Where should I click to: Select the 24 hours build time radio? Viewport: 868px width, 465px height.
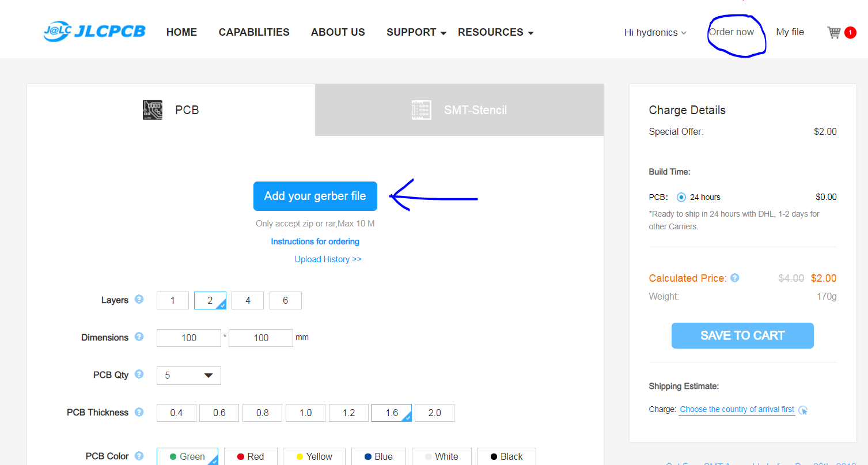(x=681, y=197)
